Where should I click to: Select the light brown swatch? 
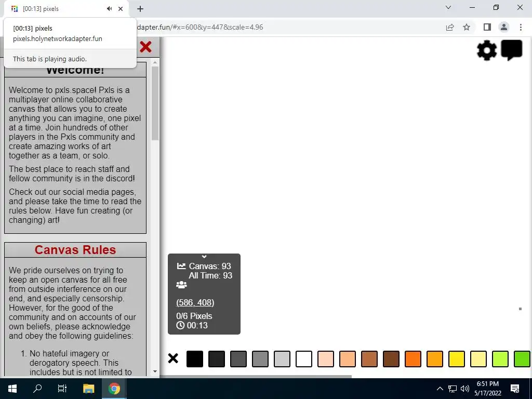click(369, 359)
